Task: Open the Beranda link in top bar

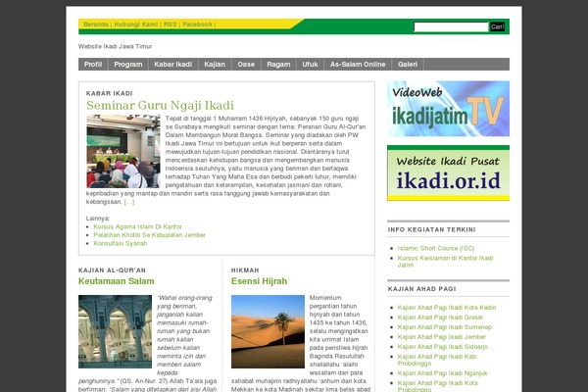Action: pos(96,24)
